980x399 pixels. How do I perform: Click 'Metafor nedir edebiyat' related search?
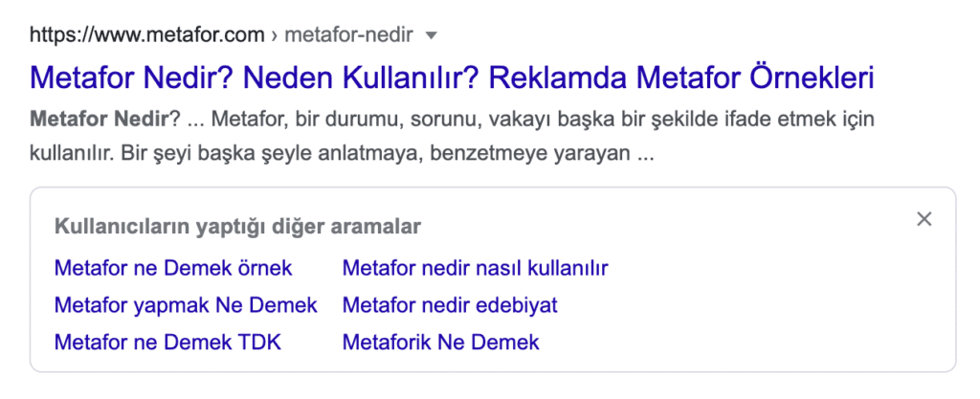pos(450,305)
